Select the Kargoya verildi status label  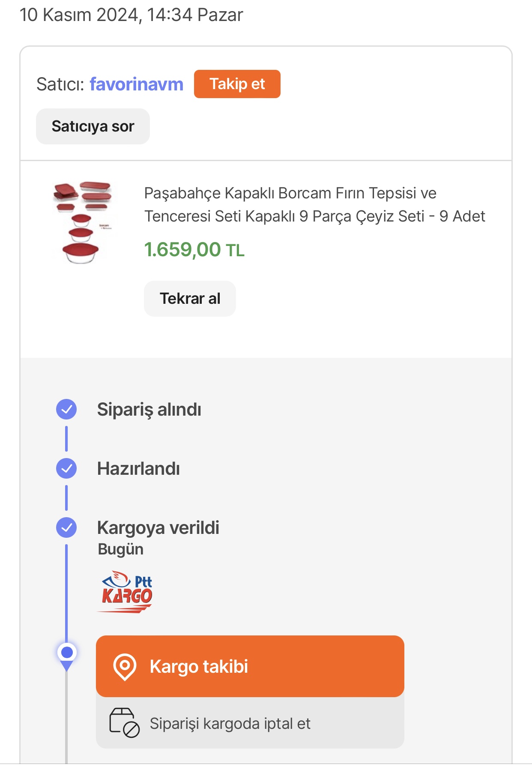(x=158, y=528)
